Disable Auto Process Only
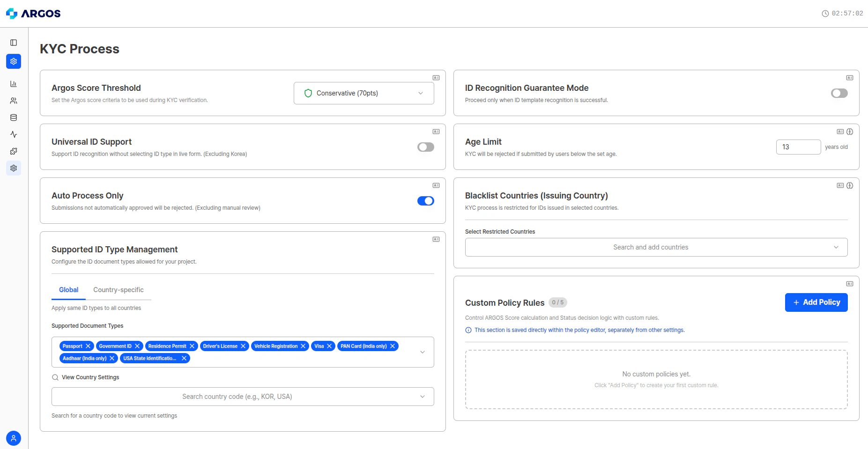The width and height of the screenshot is (868, 449). point(425,200)
